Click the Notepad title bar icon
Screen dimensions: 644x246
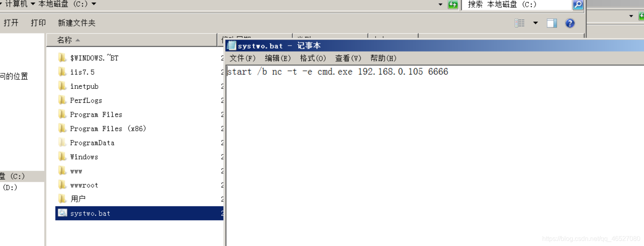click(231, 45)
